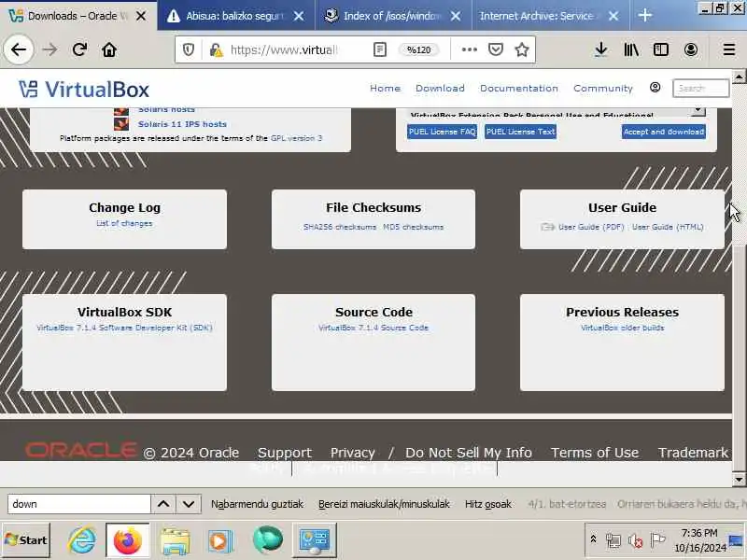Open the footer Support link

[285, 453]
